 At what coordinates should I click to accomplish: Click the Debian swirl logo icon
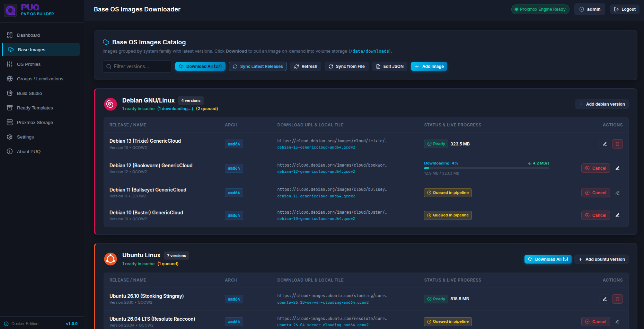coord(111,104)
